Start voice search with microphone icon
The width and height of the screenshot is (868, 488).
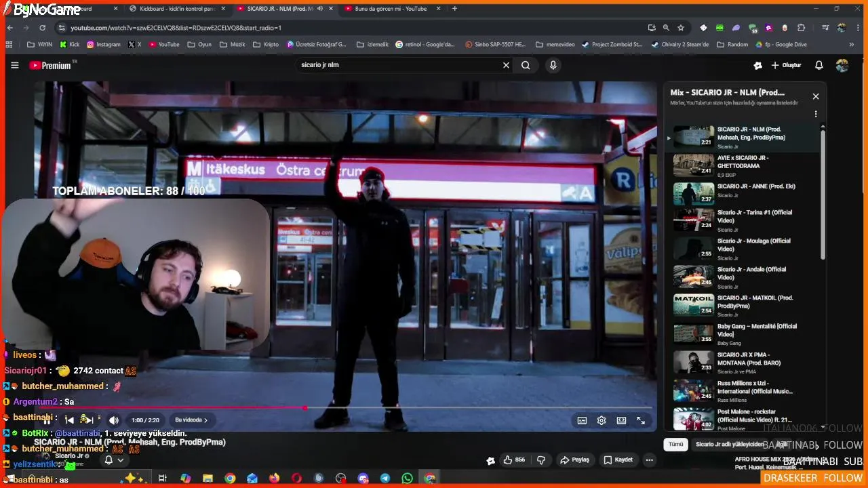(x=553, y=65)
